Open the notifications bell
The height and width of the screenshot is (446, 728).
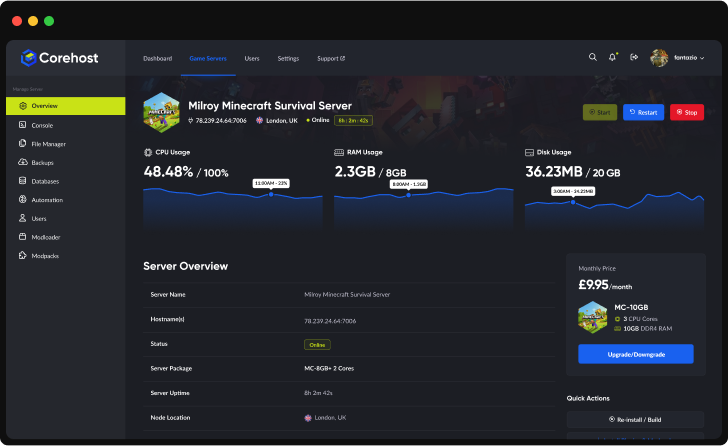coord(612,57)
